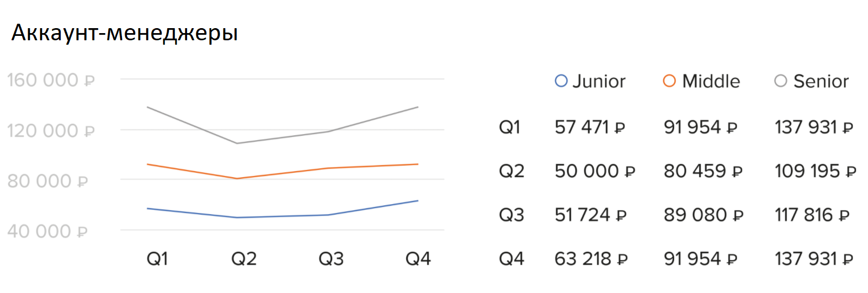Select the Senior legend label text
Viewport: 868px width, 293px height.
[821, 82]
